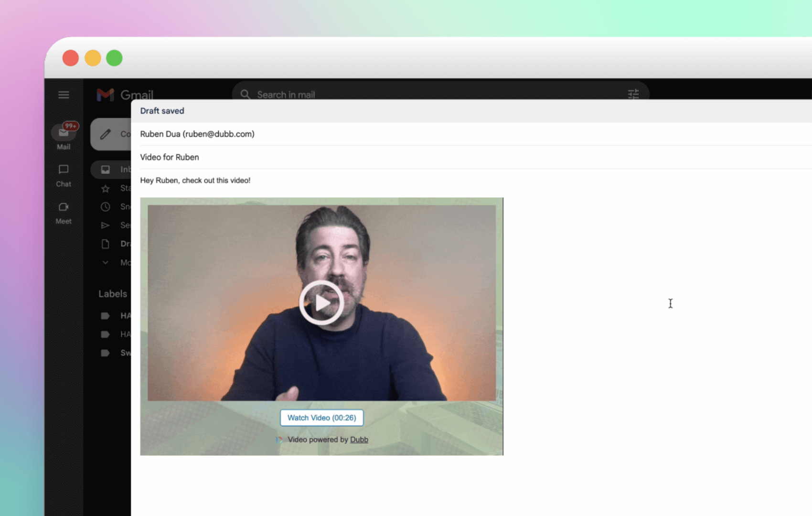The height and width of the screenshot is (516, 812).
Task: Open the Mail section icon
Action: [64, 132]
